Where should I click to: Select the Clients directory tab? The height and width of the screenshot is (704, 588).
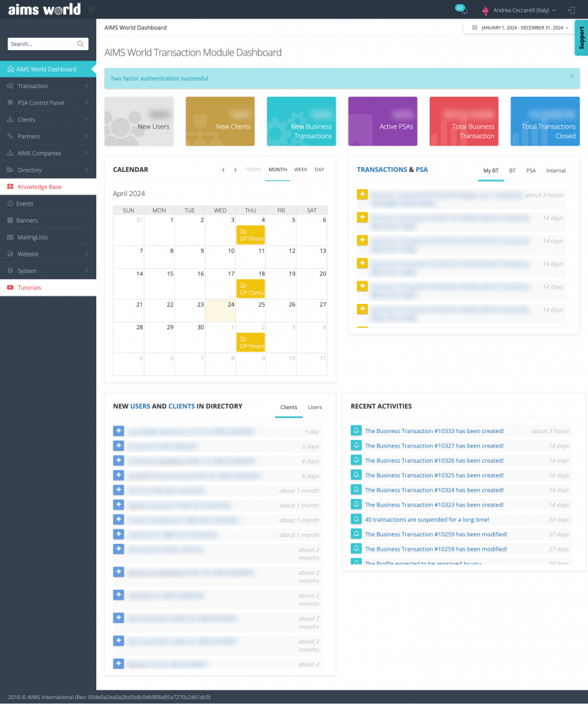tap(288, 407)
